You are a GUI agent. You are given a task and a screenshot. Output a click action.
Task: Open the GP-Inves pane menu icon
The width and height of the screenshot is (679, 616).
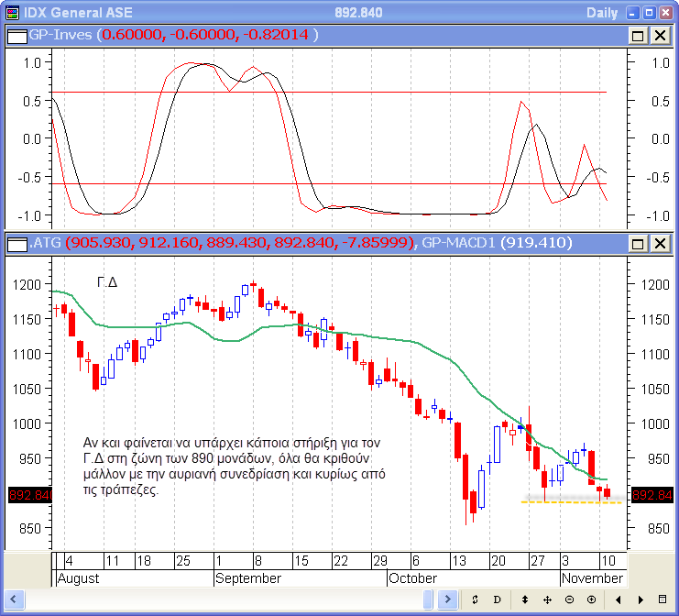(16, 35)
